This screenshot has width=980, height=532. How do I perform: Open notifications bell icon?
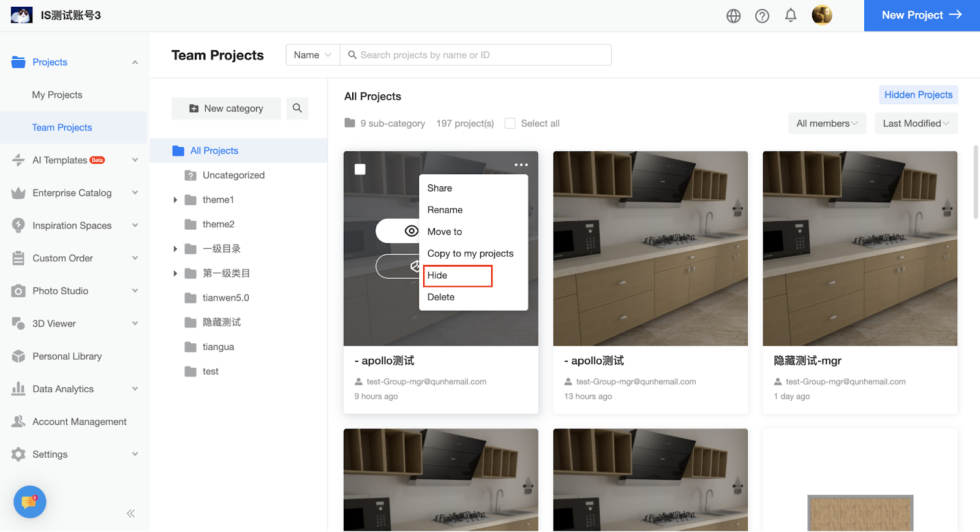tap(791, 15)
